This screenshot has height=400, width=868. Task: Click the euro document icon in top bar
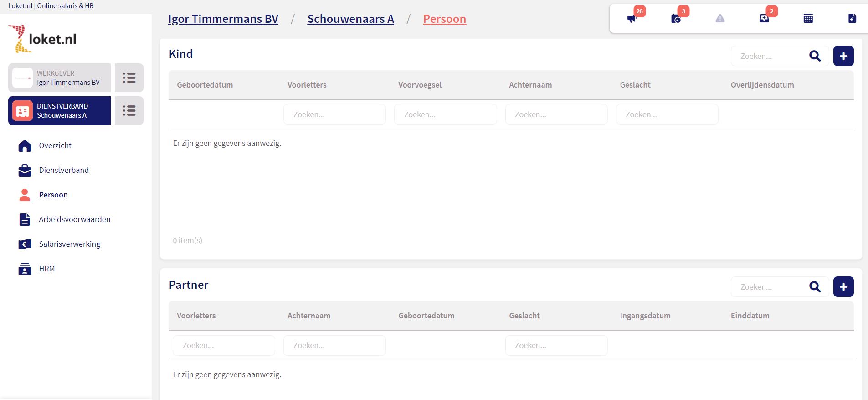pyautogui.click(x=852, y=19)
